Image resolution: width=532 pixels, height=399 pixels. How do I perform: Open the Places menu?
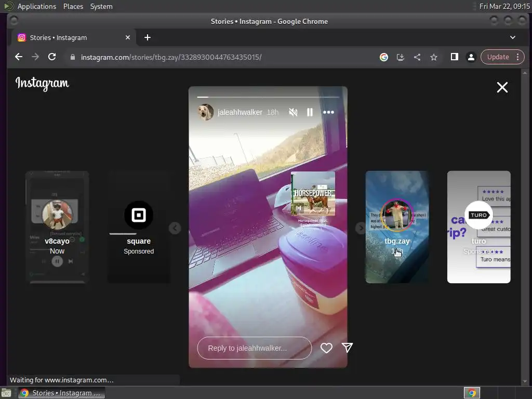[x=73, y=6]
